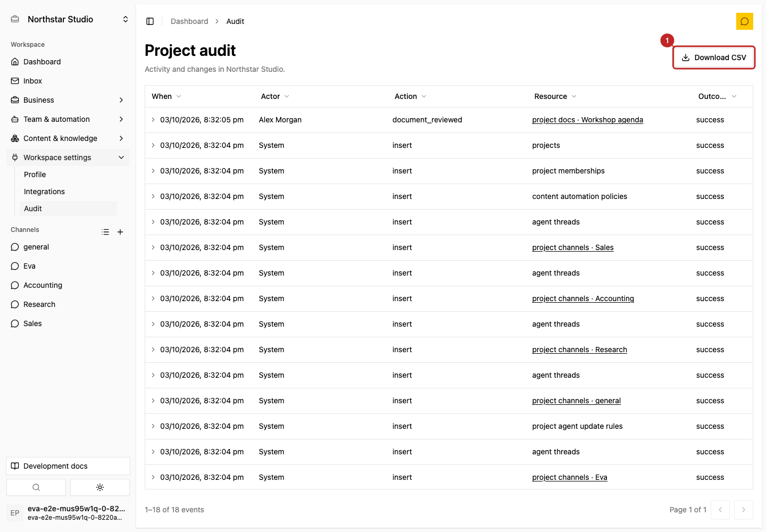The height and width of the screenshot is (532, 766).
Task: Toggle the sidebar panel icon
Action: point(150,21)
